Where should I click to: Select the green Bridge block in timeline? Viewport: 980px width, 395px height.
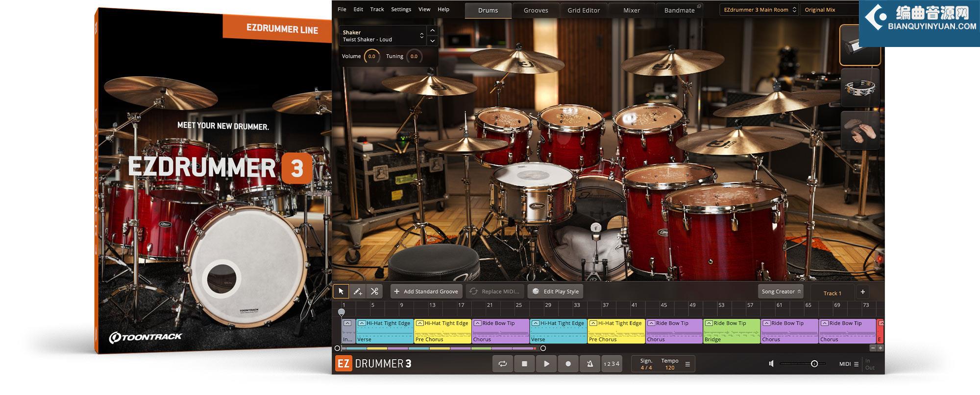click(x=732, y=331)
